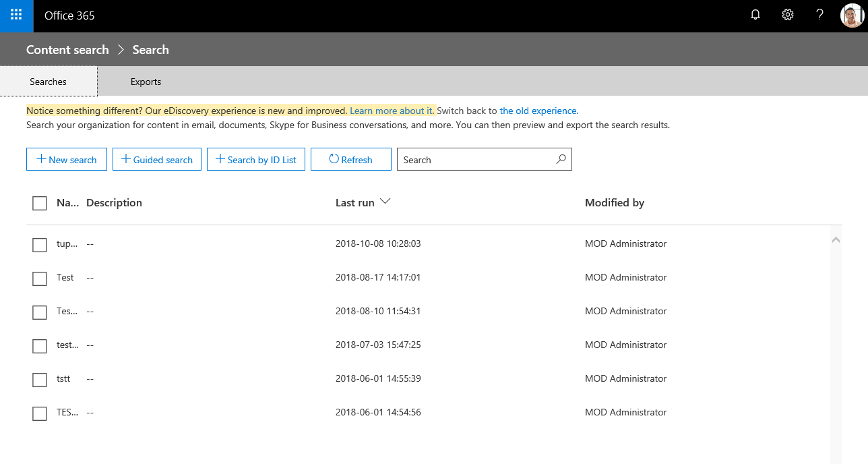
Task: Check the row run 2018-08-10 11:54:31
Action: (x=40, y=312)
